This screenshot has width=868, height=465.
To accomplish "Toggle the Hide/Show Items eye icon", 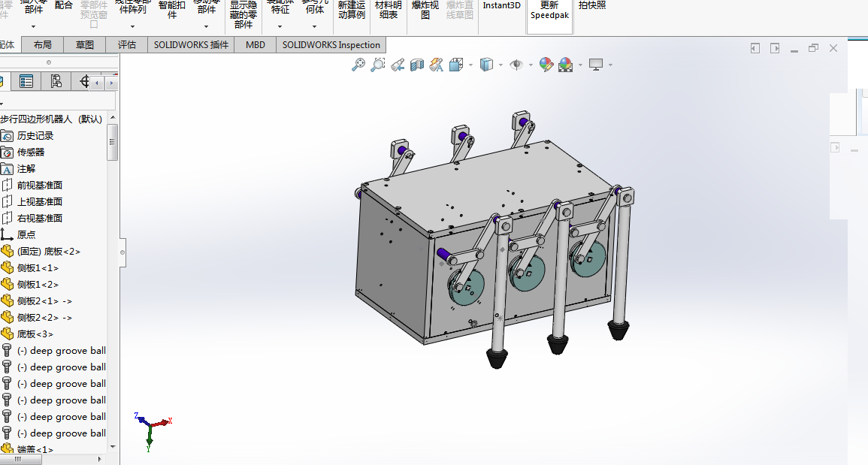I will tap(516, 65).
